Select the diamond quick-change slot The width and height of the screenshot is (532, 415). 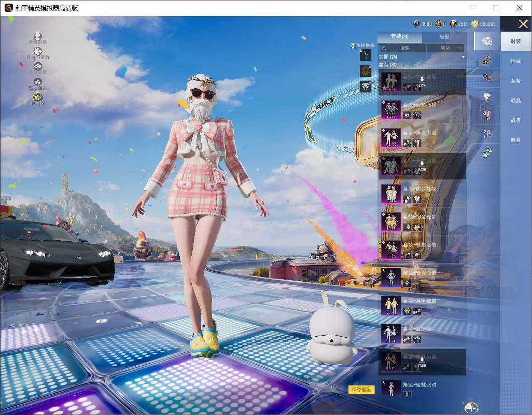(366, 87)
